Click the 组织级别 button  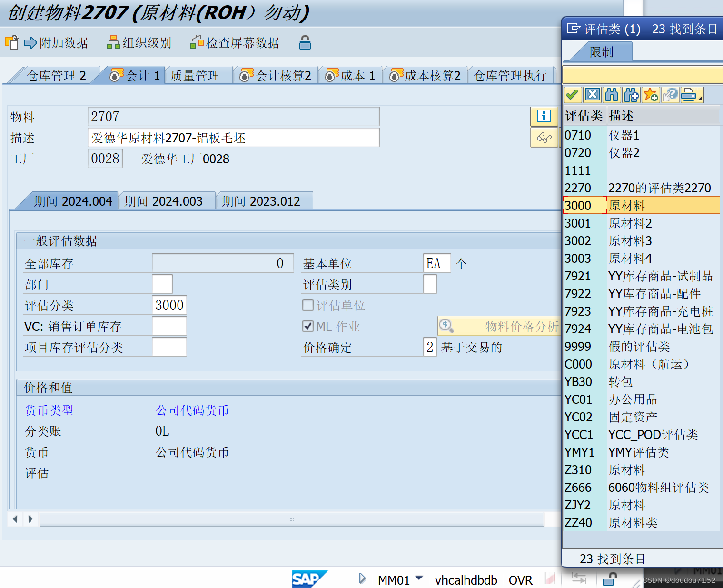[139, 43]
